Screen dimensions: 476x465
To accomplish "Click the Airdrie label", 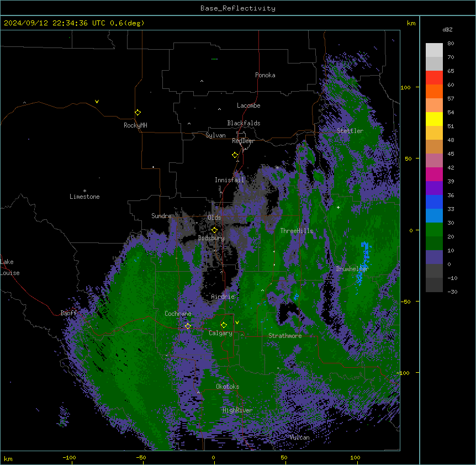I will tap(223, 297).
